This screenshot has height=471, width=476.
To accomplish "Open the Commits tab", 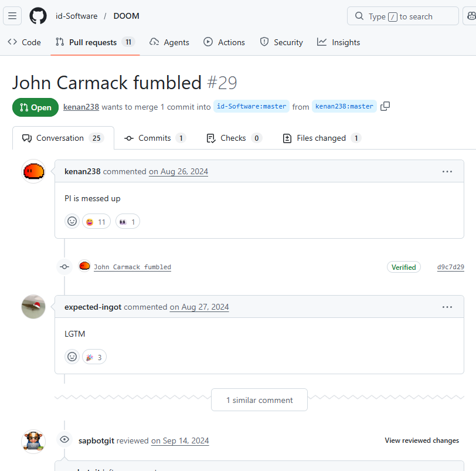I will pyautogui.click(x=155, y=138).
